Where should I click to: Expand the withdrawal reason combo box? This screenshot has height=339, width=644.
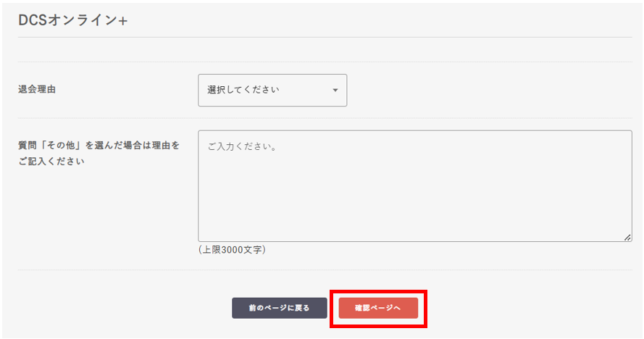272,90
